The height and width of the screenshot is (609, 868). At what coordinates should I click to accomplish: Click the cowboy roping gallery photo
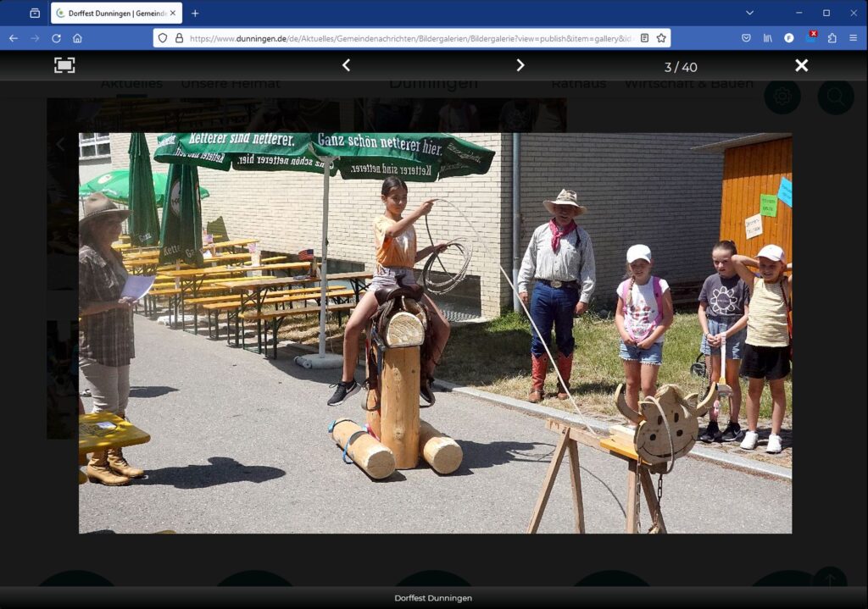click(435, 333)
